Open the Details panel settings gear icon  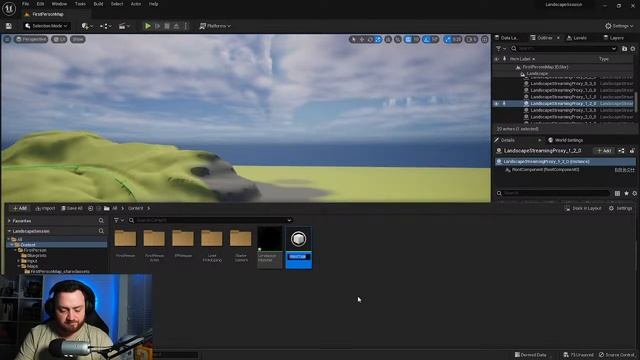coord(635,193)
